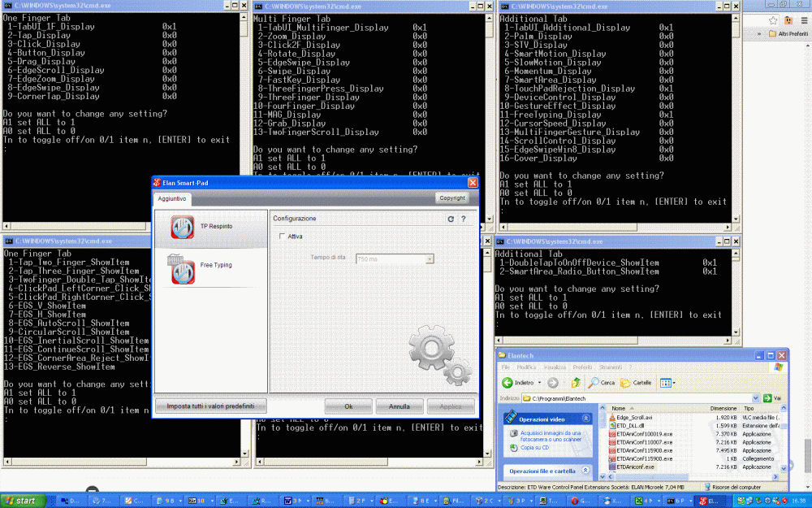Click the refresh icon beside Configurazione
Viewport: 812px width, 508px height.
pyautogui.click(x=451, y=219)
